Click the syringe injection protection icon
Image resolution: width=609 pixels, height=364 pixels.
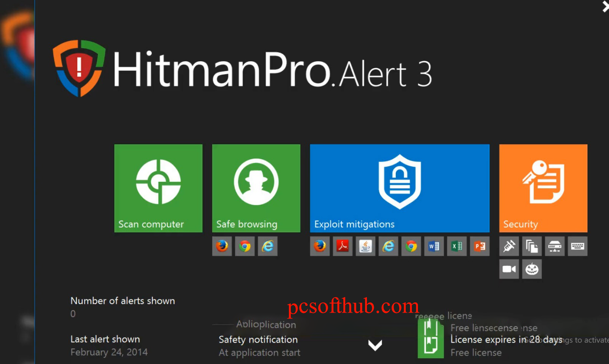[x=509, y=246]
